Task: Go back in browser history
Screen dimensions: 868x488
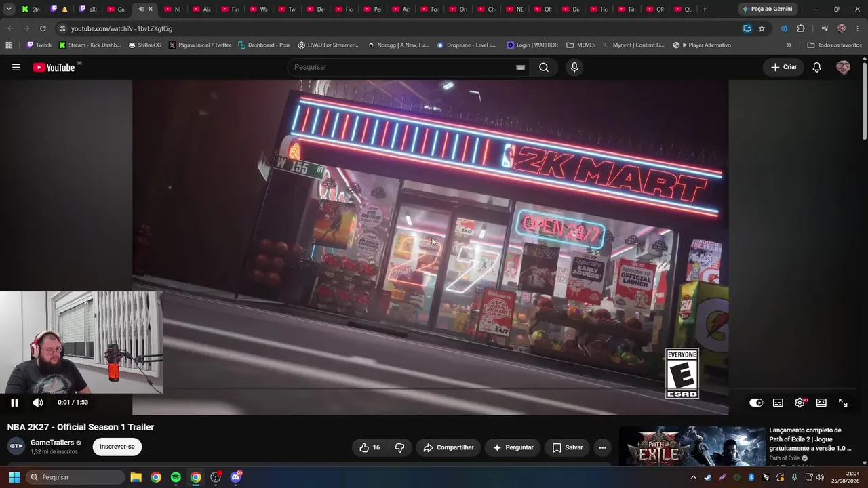Action: (10, 28)
